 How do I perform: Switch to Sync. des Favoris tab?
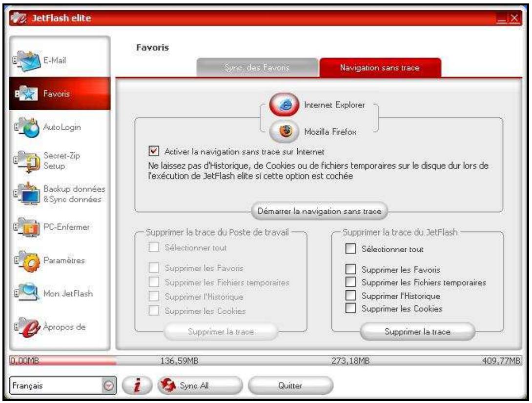257,69
